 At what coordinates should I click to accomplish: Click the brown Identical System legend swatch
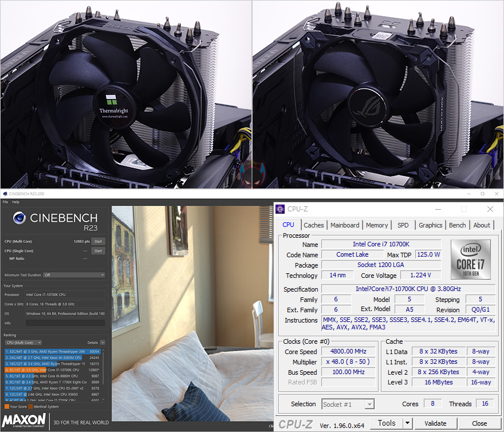(x=30, y=407)
